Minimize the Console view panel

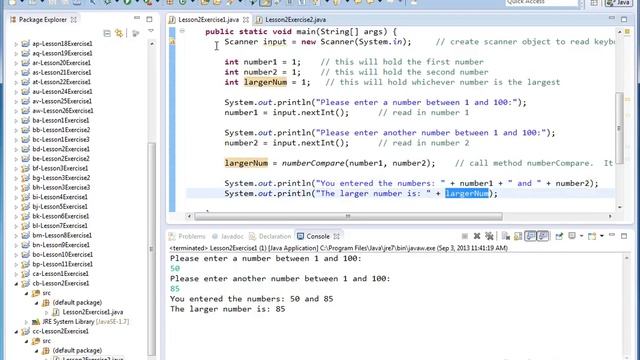[611, 235]
